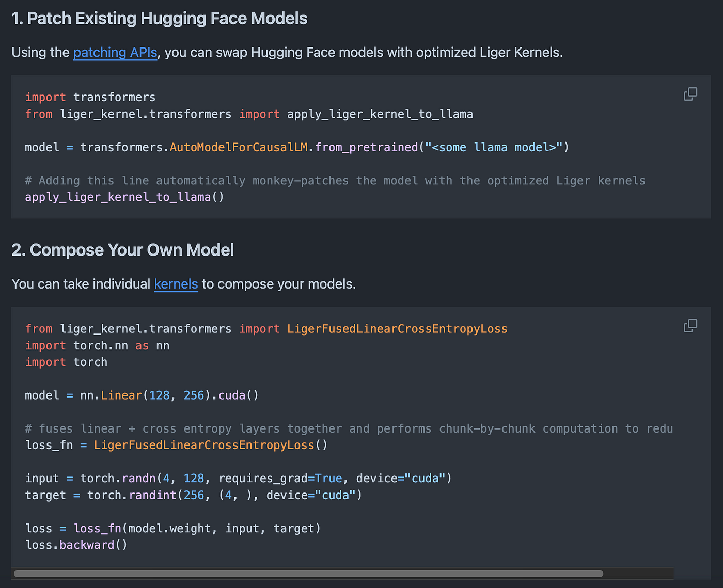
Task: Click the 'apply_liger_kernel_to_llama()' call line
Action: 124,197
